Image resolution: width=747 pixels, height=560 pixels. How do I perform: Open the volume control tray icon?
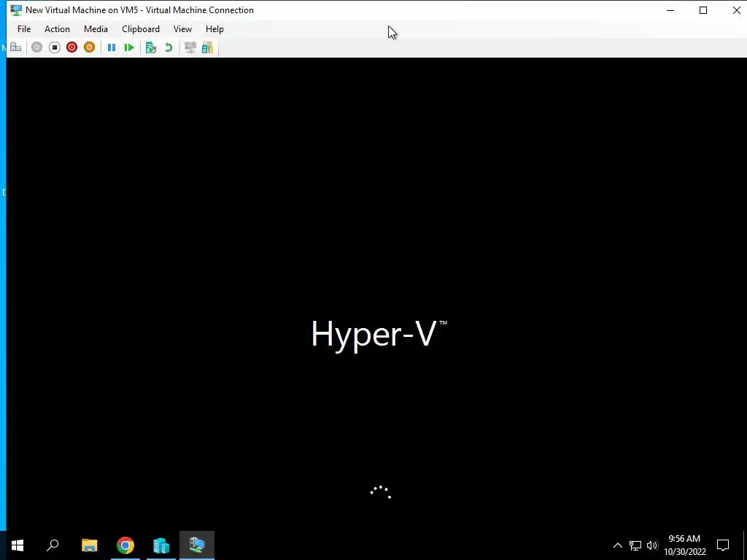(652, 545)
